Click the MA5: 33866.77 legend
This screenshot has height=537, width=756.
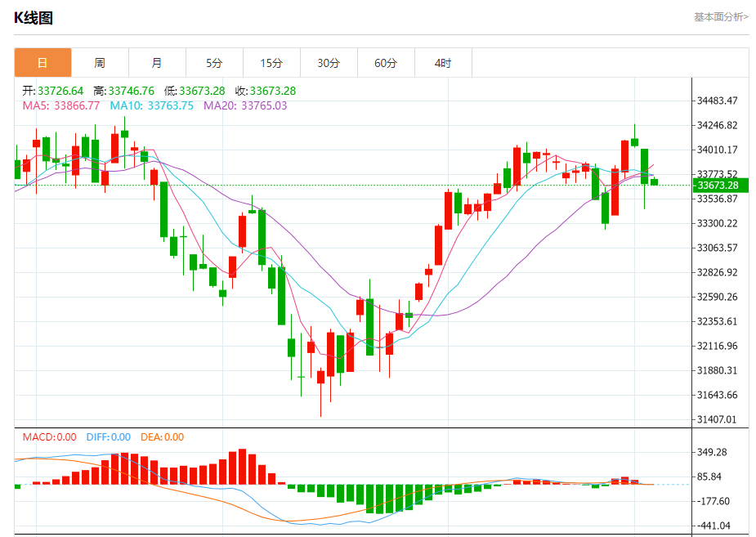[x=61, y=105]
